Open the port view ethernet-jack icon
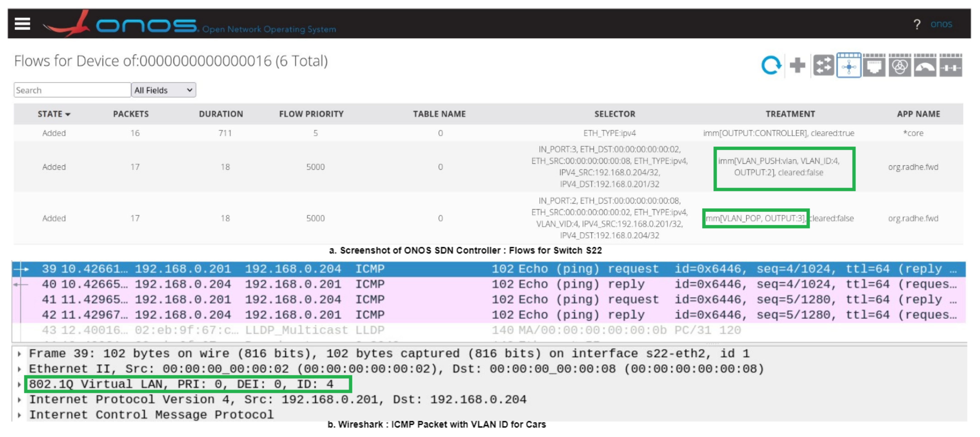Screen dimensions: 980x437 coord(874,66)
